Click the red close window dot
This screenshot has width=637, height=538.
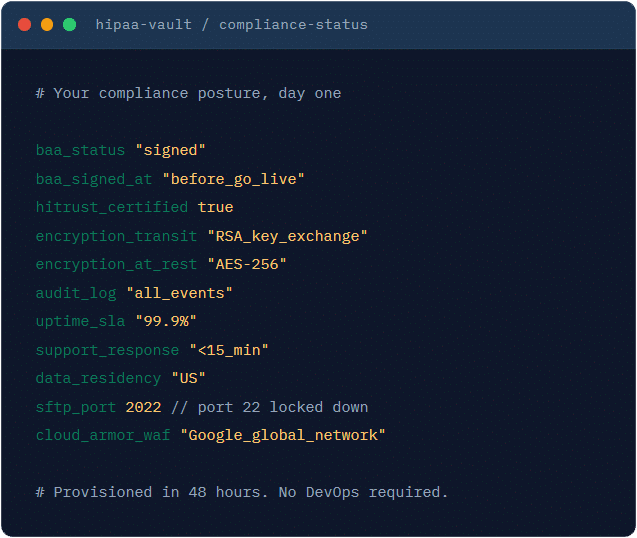[24, 24]
